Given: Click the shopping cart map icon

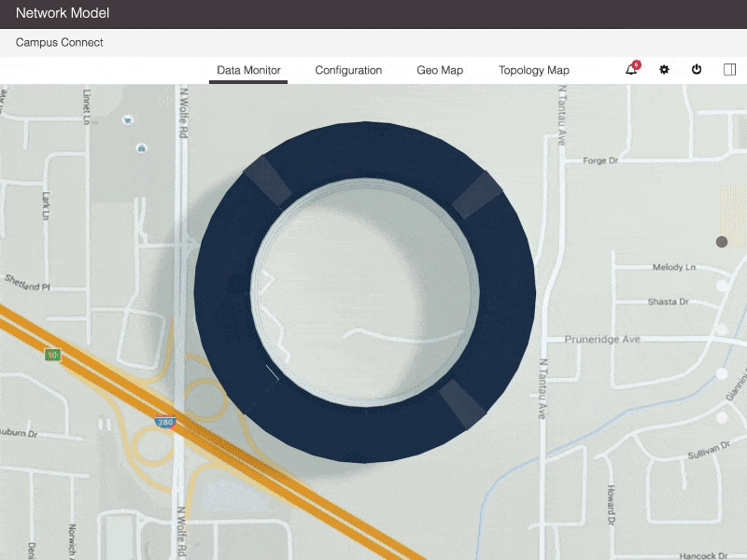Looking at the screenshot, I should [127, 120].
